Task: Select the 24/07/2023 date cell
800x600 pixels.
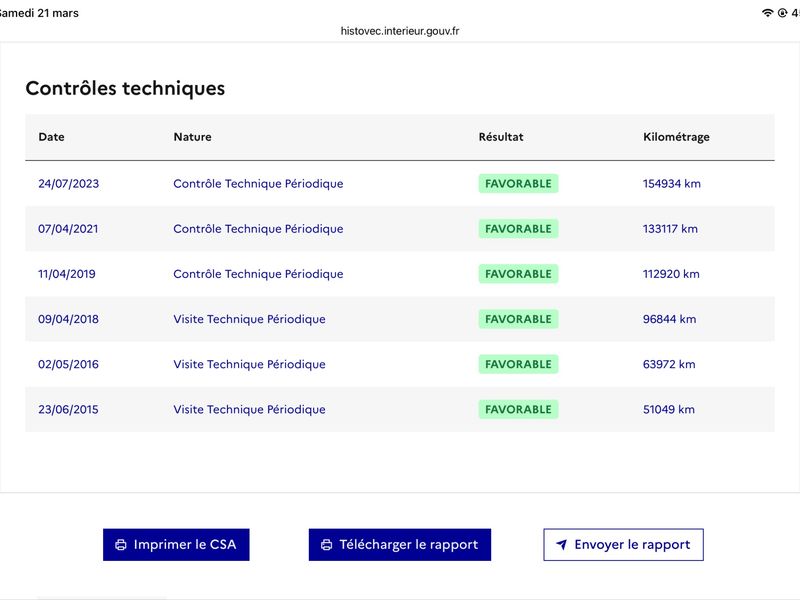Action: pyautogui.click(x=68, y=184)
